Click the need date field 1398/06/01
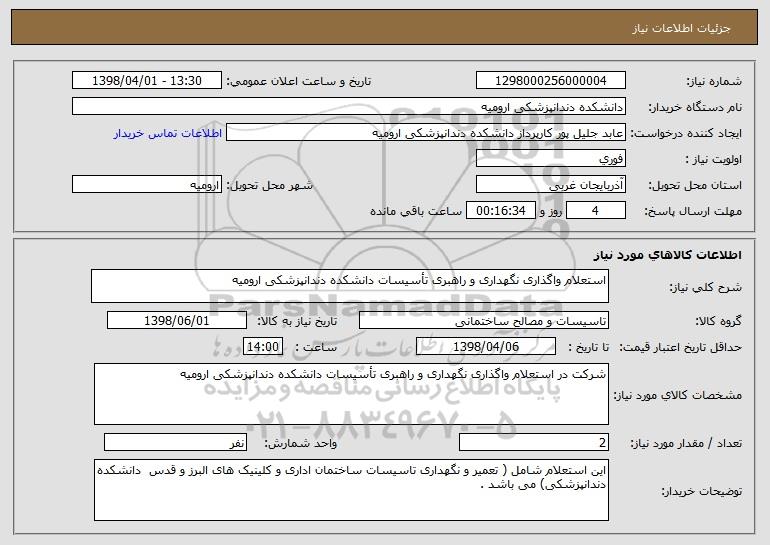Image resolution: width=770 pixels, height=545 pixels. point(177,321)
